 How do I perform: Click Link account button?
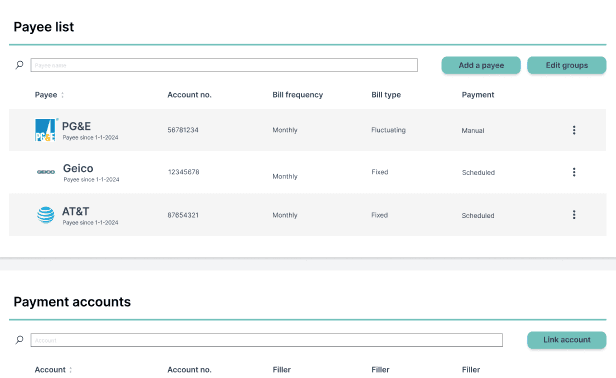pyautogui.click(x=566, y=340)
